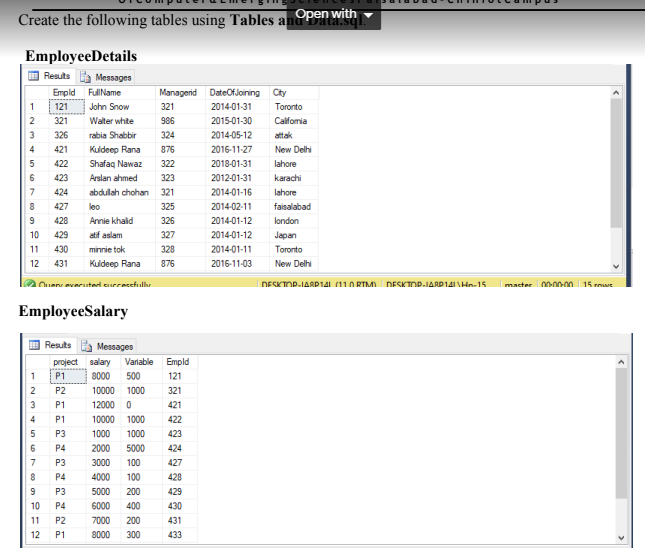Click Results grid icon in EmployeeDetails panel
This screenshot has width=645, height=554.
(x=33, y=76)
